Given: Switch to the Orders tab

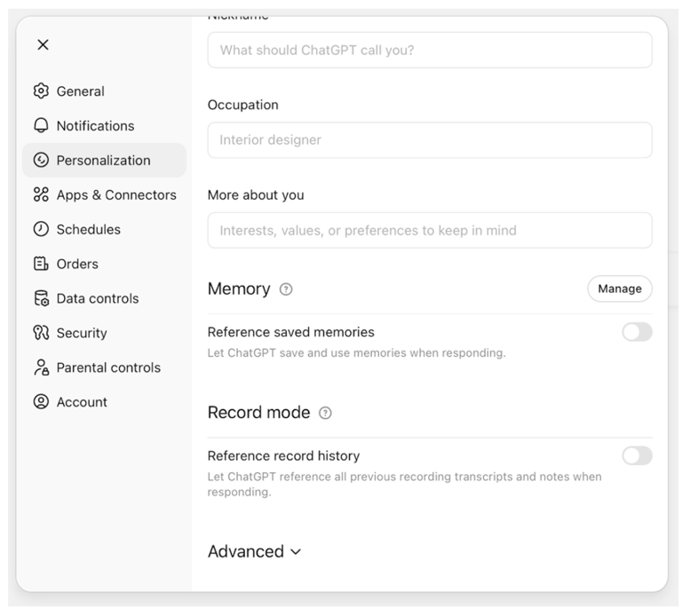Looking at the screenshot, I should pos(105,264).
